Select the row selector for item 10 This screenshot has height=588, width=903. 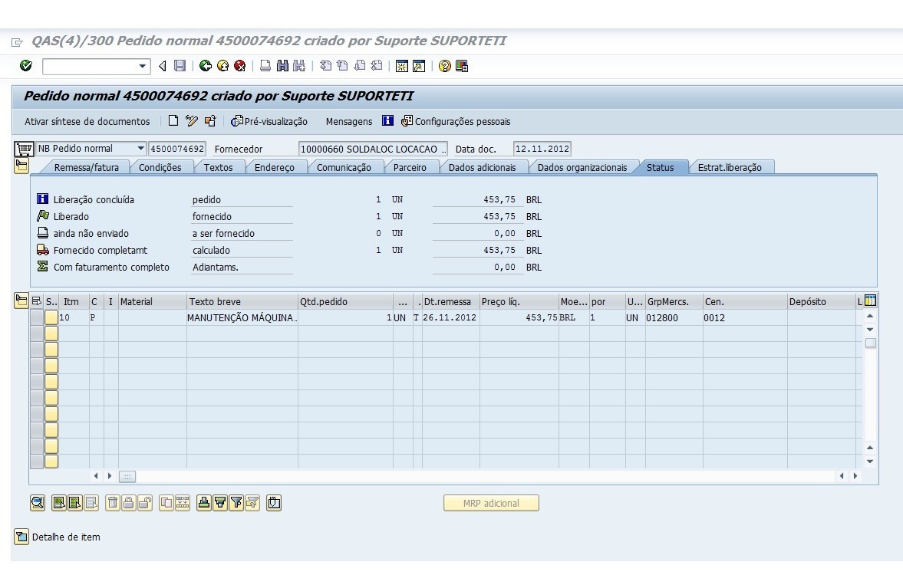click(37, 317)
